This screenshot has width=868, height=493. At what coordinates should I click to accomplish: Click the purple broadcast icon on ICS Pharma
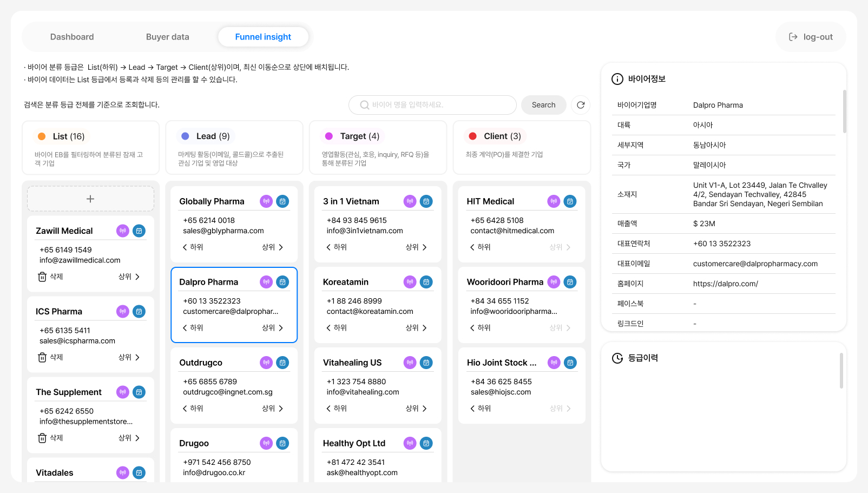(123, 312)
